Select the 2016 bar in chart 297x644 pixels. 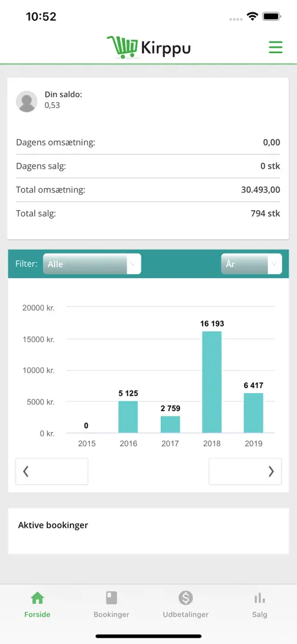(x=128, y=417)
